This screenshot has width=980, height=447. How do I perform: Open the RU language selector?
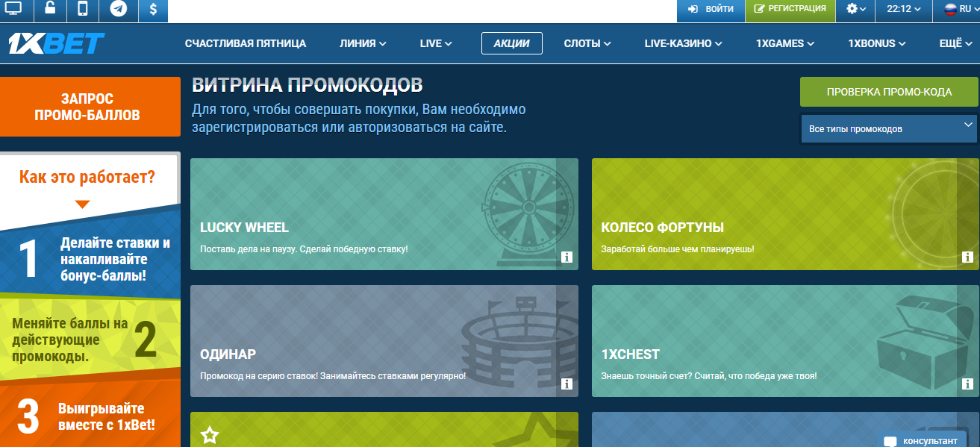(958, 9)
